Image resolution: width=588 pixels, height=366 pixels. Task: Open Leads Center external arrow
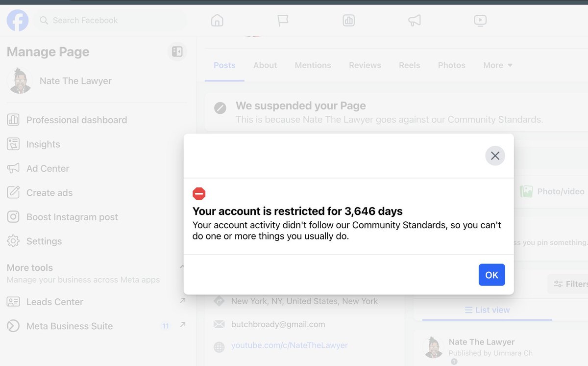coord(183,300)
